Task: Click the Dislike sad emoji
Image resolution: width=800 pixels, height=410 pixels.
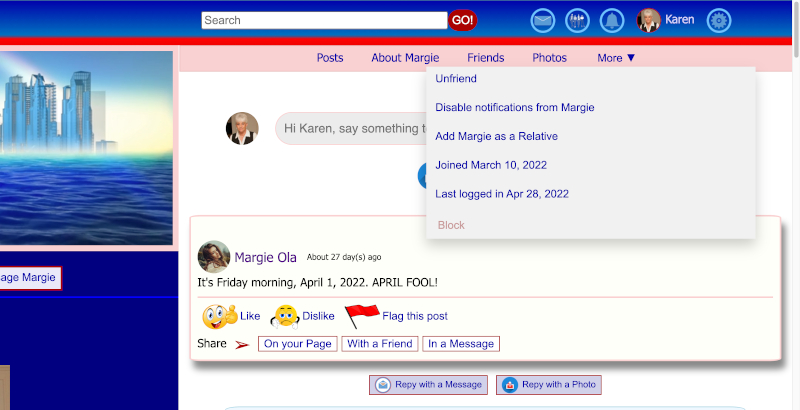Action: pos(285,316)
